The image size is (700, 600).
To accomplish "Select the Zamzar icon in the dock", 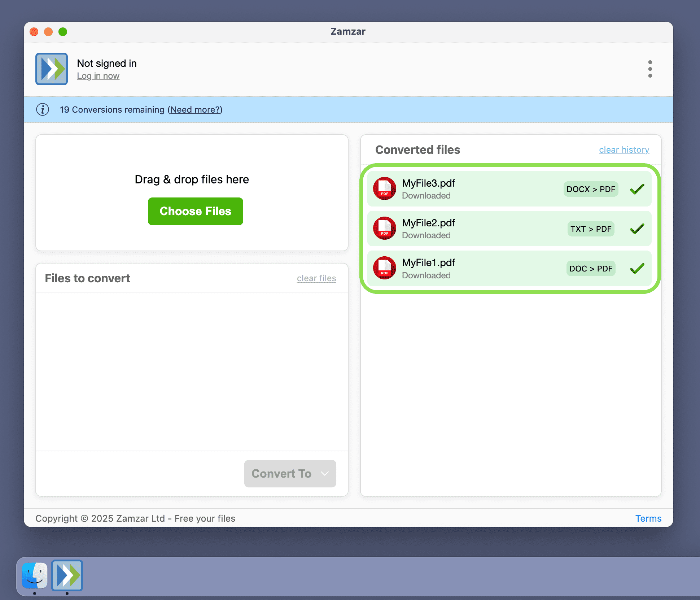I will [67, 576].
